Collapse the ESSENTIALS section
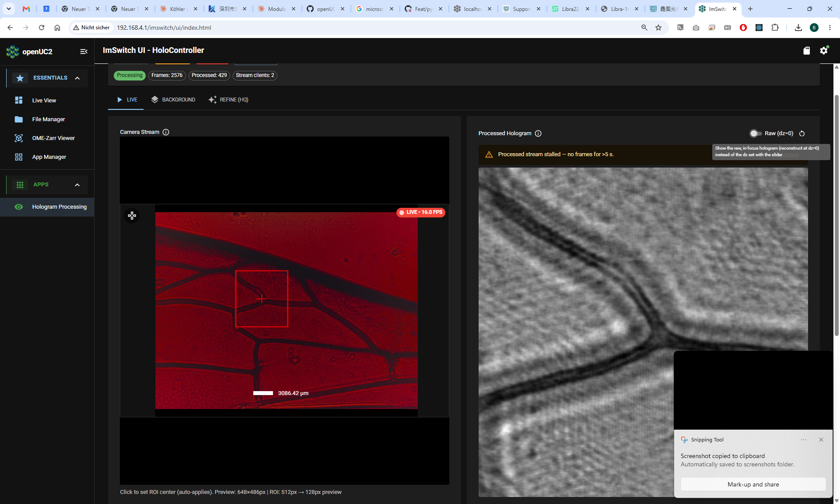The image size is (840, 504). (x=77, y=78)
